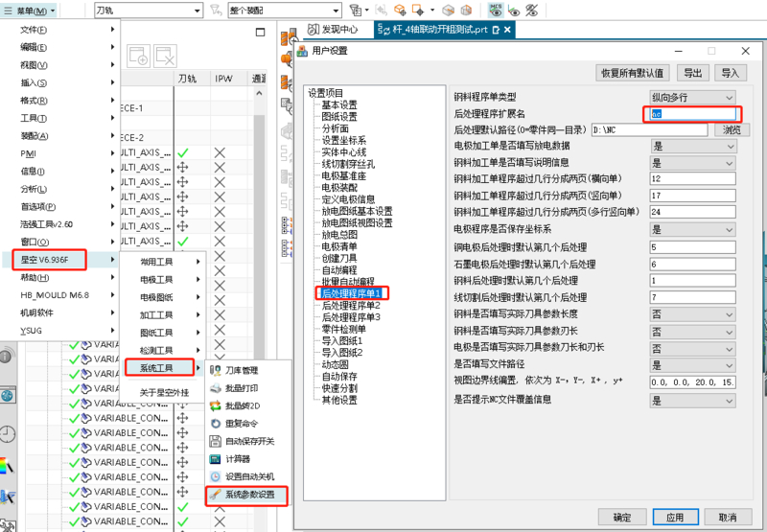This screenshot has height=532, width=767.
Task: Maximize the operation navigator panel
Action: click(260, 33)
